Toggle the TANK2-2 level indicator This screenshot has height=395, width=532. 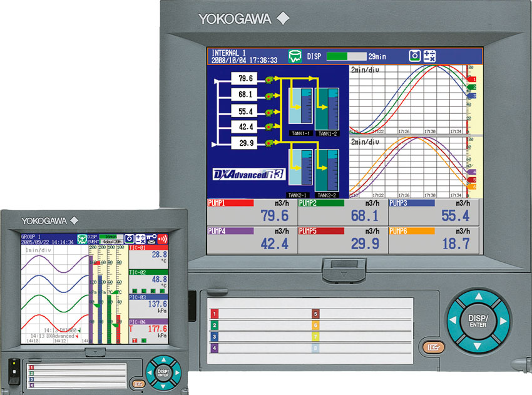(x=326, y=169)
